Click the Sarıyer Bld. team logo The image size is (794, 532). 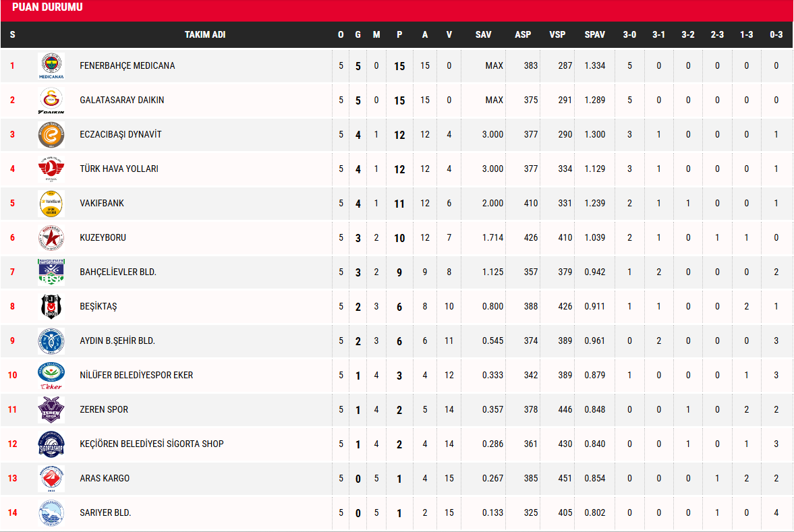click(51, 513)
